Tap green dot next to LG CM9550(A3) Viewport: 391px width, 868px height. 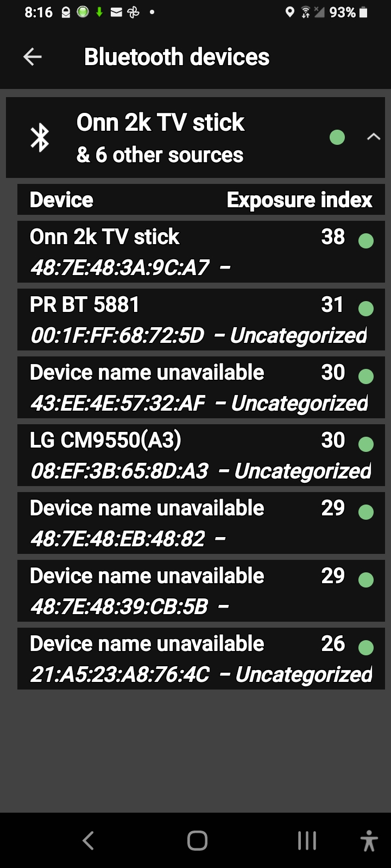coord(366,444)
